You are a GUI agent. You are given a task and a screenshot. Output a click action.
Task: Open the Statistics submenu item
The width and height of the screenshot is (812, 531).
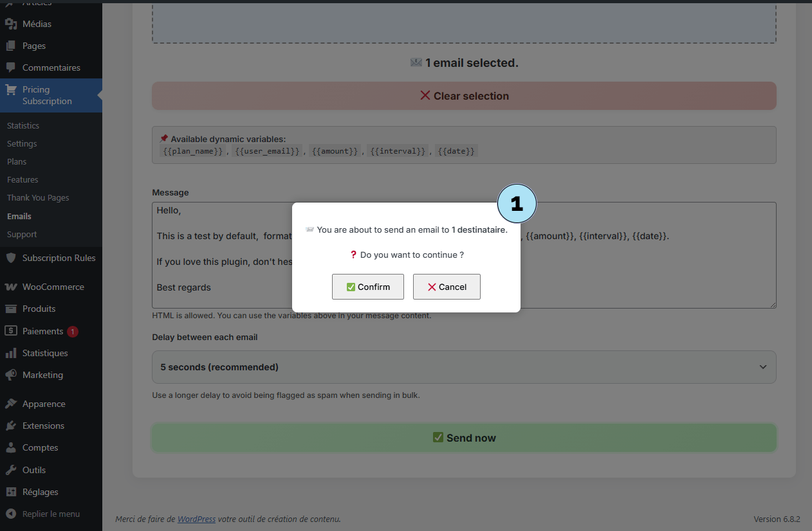[23, 125]
